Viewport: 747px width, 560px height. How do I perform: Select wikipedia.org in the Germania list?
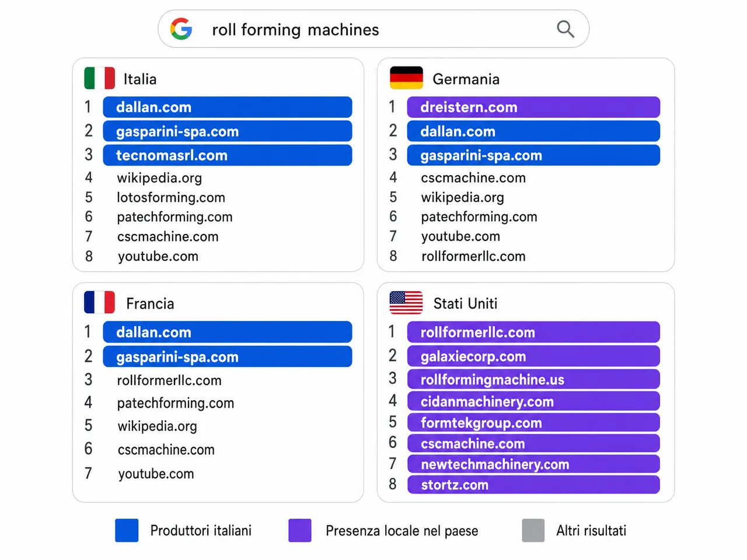[x=463, y=198]
